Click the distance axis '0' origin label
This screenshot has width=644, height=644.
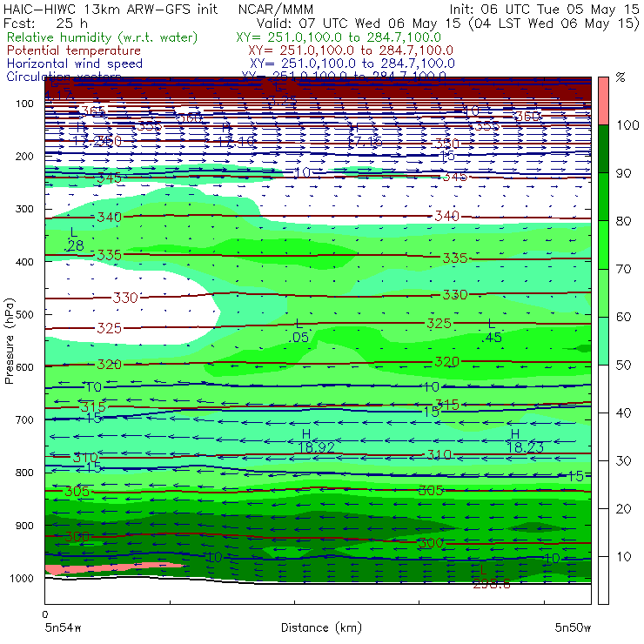point(44,614)
